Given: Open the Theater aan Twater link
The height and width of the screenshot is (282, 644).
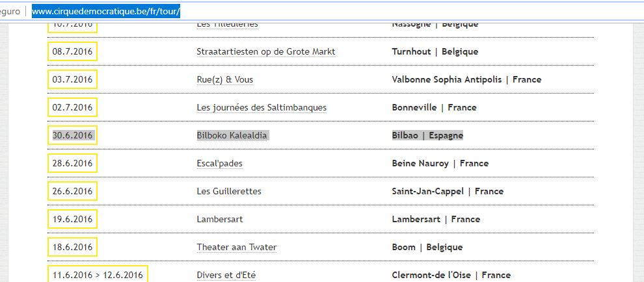Looking at the screenshot, I should (x=237, y=247).
